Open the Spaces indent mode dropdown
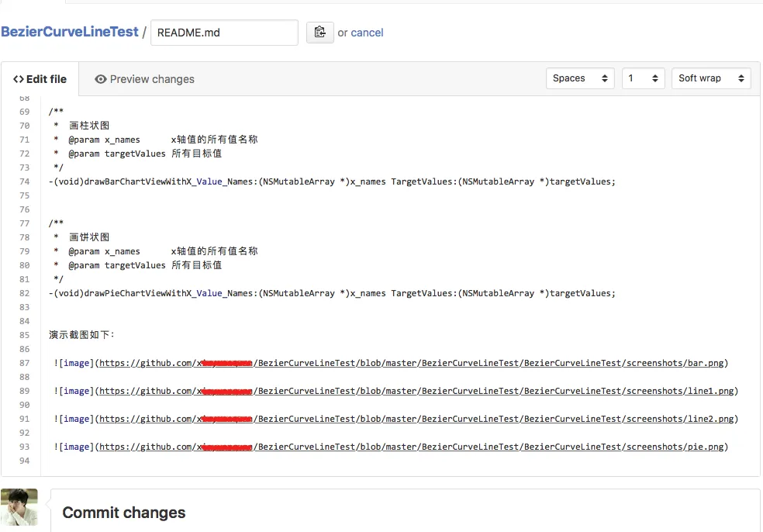 click(580, 78)
